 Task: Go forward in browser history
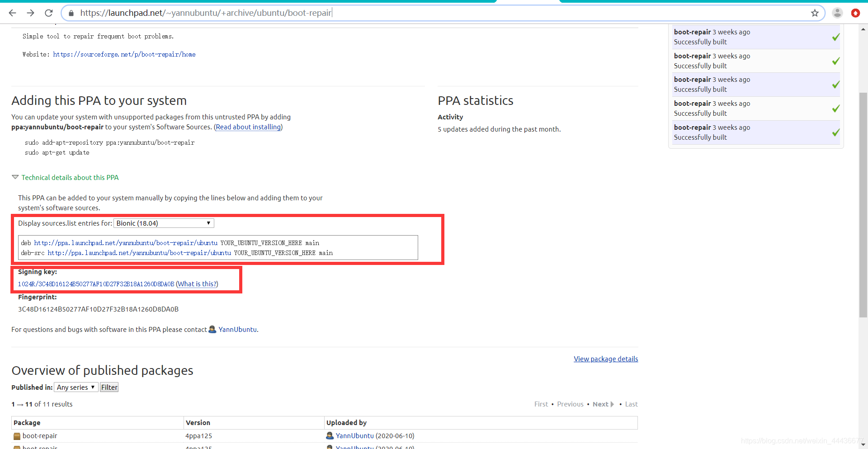pyautogui.click(x=30, y=13)
